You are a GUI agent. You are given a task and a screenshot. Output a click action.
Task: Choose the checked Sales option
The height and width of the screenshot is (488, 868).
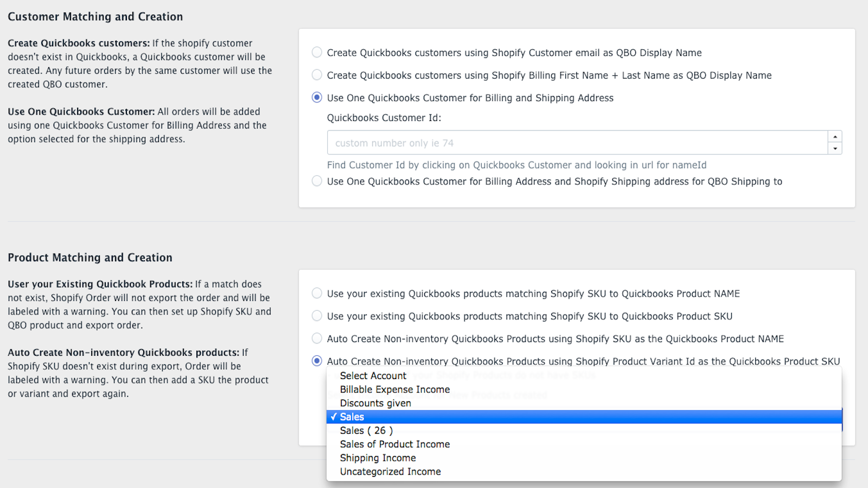tap(584, 417)
